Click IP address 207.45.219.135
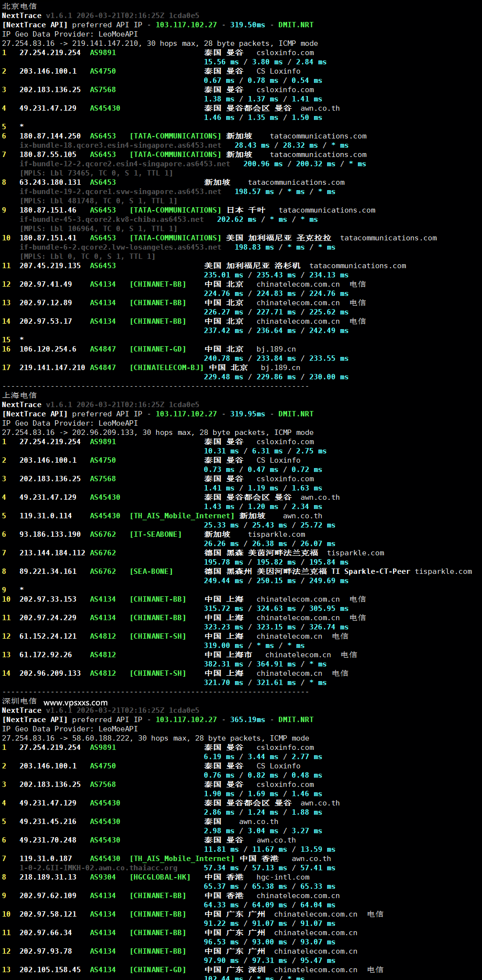This screenshot has height=980, width=482. [50, 266]
